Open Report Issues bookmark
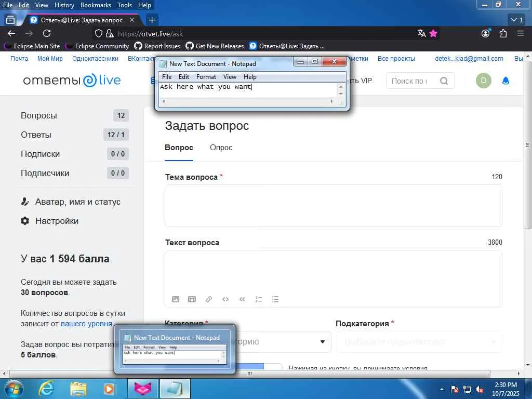 (x=158, y=46)
